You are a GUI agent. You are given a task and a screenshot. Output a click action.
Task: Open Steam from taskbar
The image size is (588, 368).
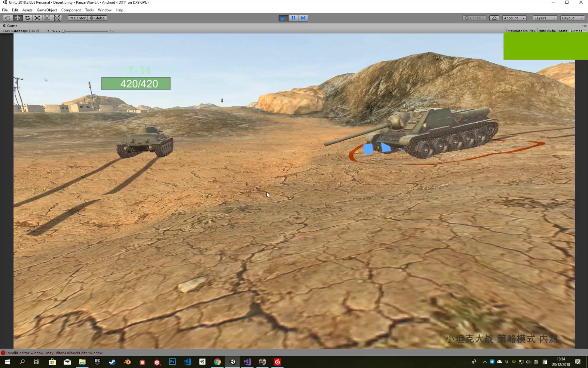coord(112,362)
